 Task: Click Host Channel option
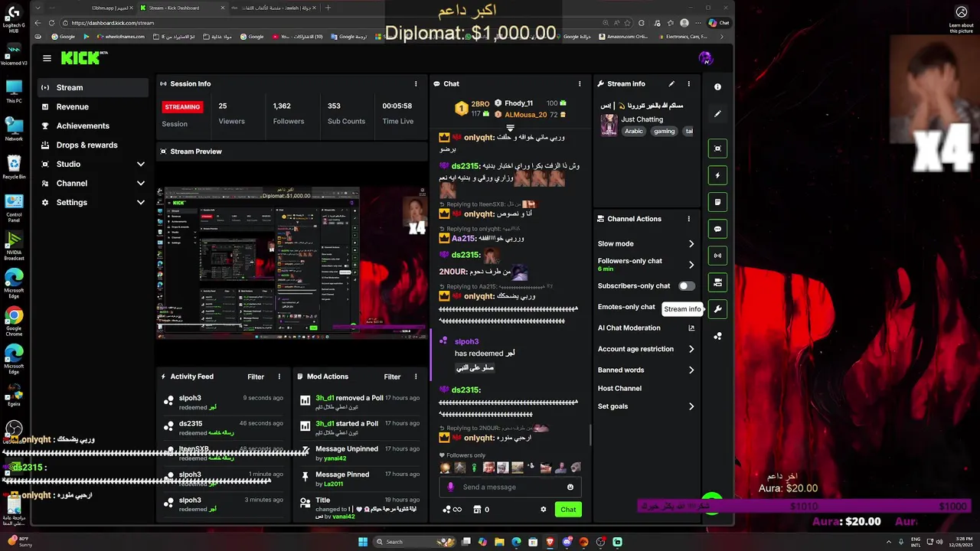point(619,388)
